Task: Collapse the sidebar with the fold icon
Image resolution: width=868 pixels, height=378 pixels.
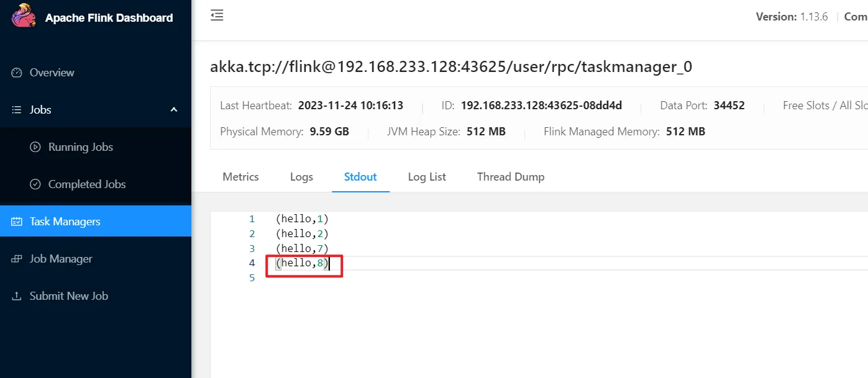Action: 217,16
